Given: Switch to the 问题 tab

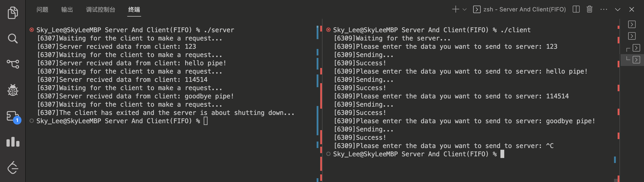Looking at the screenshot, I should tap(42, 9).
